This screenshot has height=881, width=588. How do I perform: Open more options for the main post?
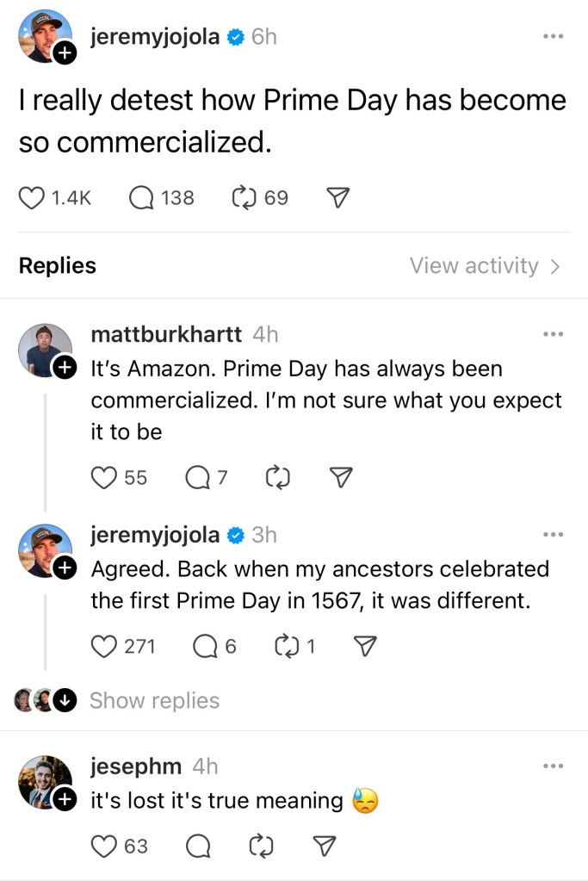point(552,36)
